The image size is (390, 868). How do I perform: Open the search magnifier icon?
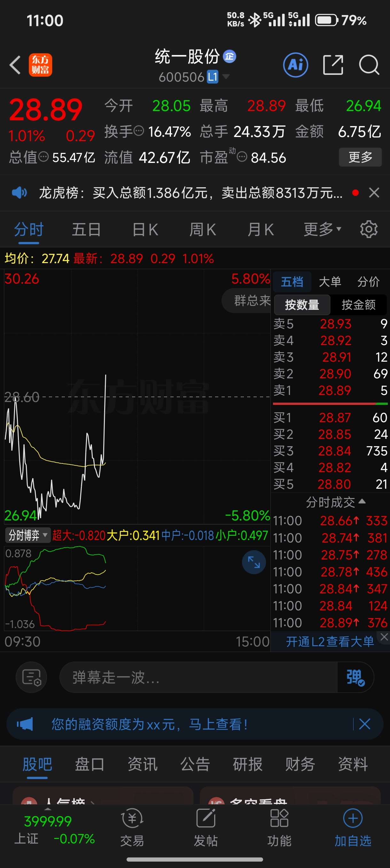point(369,65)
